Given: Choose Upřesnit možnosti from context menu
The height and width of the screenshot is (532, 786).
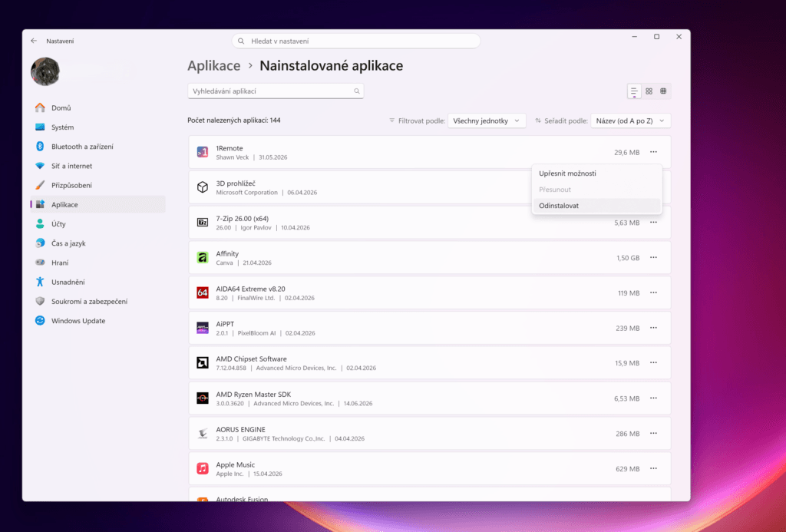Looking at the screenshot, I should [x=597, y=173].
